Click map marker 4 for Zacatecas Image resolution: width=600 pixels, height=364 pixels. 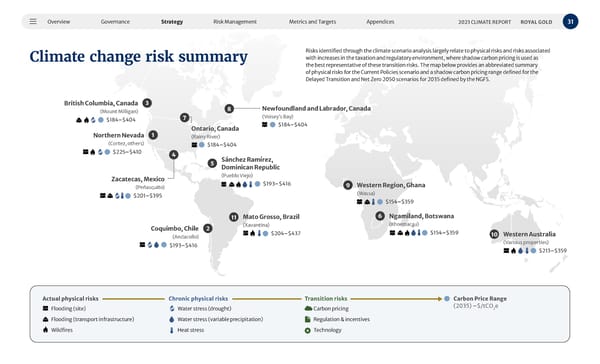(x=174, y=155)
